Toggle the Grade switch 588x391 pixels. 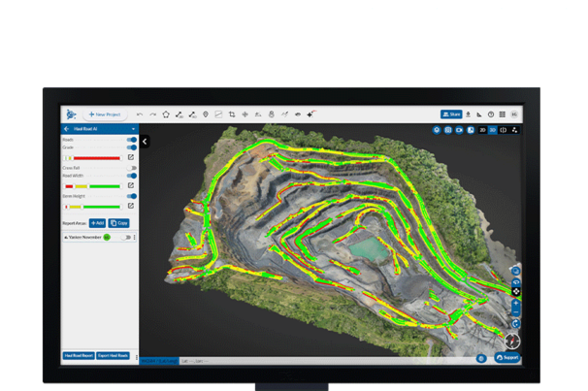click(132, 147)
